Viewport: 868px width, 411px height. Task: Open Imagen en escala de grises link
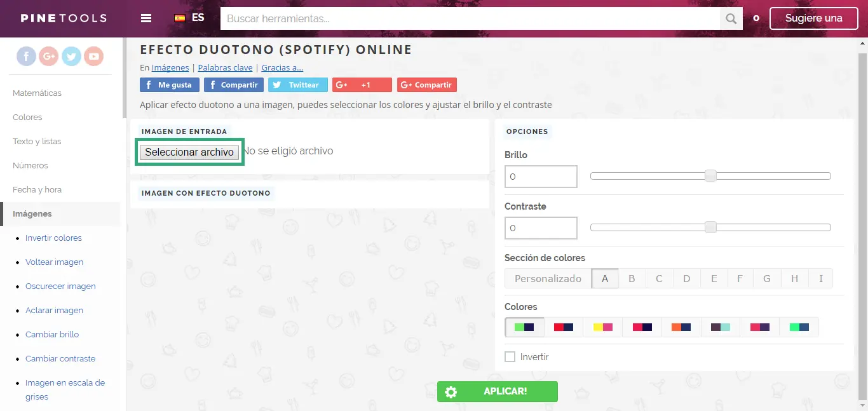click(65, 389)
